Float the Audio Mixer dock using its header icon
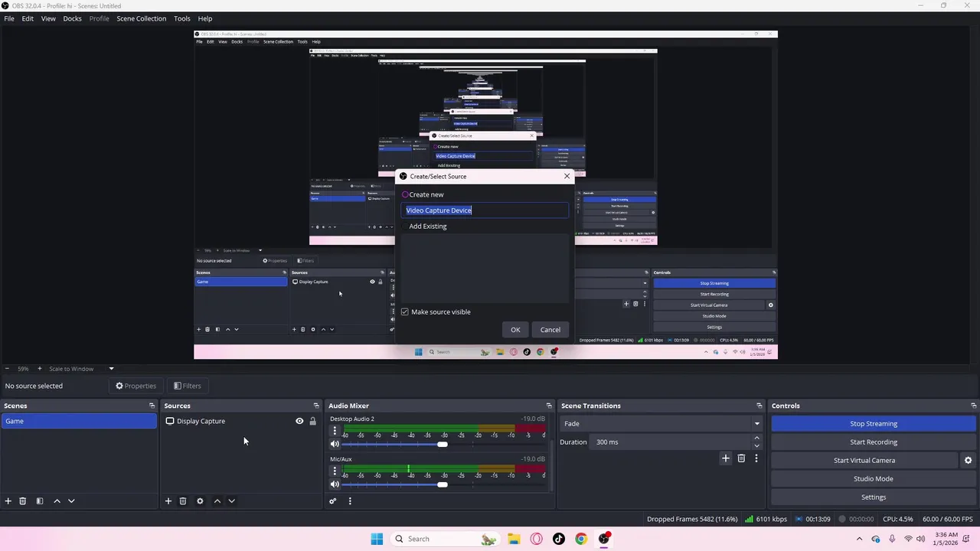980x551 pixels. pos(548,406)
